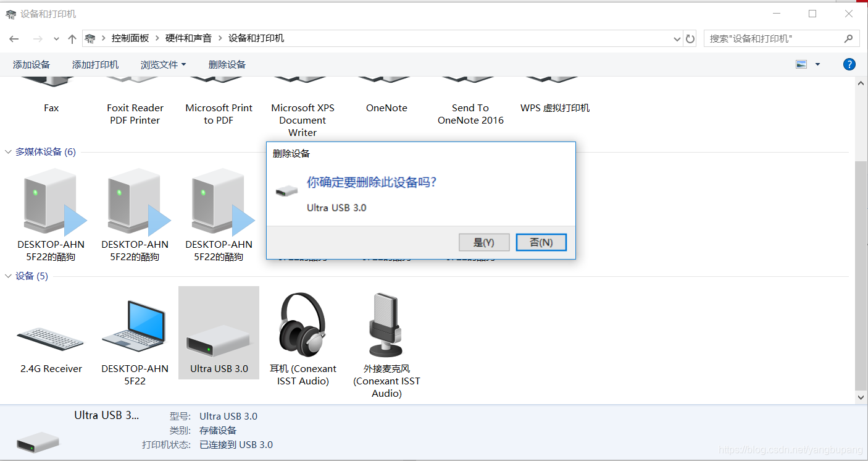Click the address bar location icon

90,38
